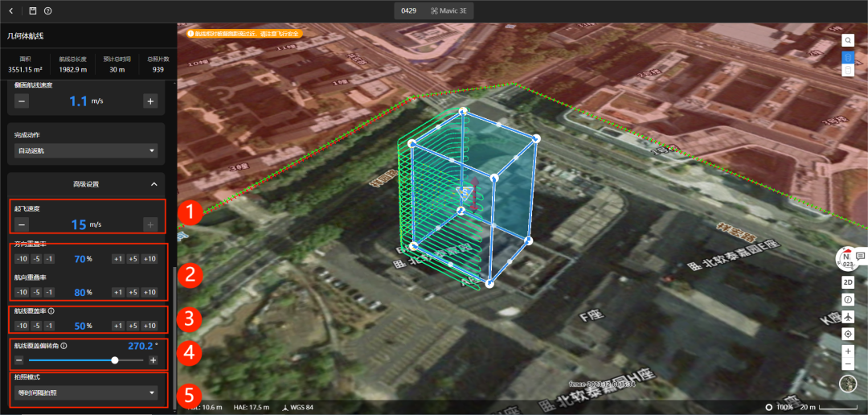
Task: Click the orange warning banner on map
Action: pos(245,34)
